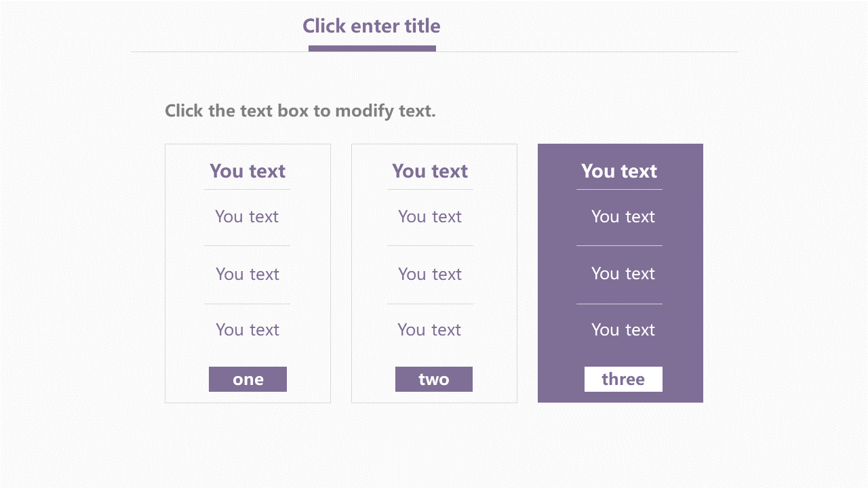This screenshot has width=868, height=488.
Task: Click the 'two' purple button
Action: pyautogui.click(x=434, y=379)
